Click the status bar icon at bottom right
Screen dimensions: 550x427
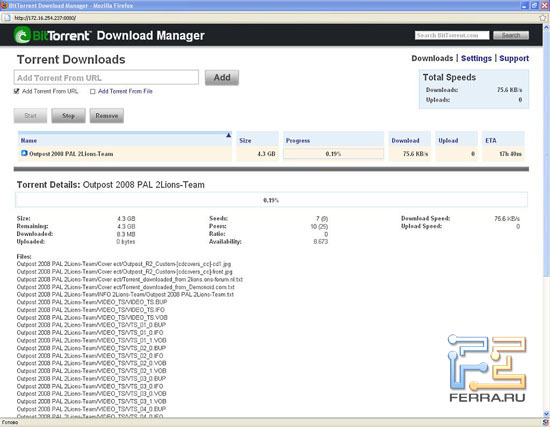[545, 422]
